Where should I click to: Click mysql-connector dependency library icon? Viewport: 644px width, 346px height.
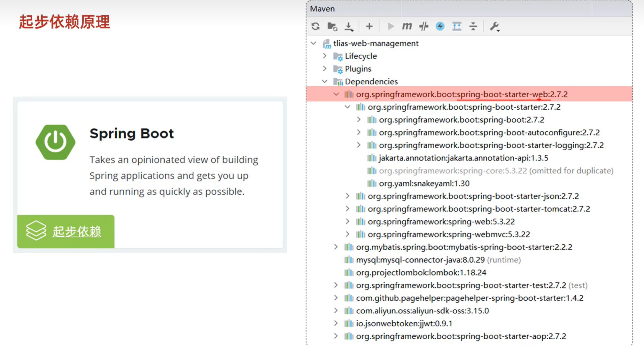coord(349,260)
